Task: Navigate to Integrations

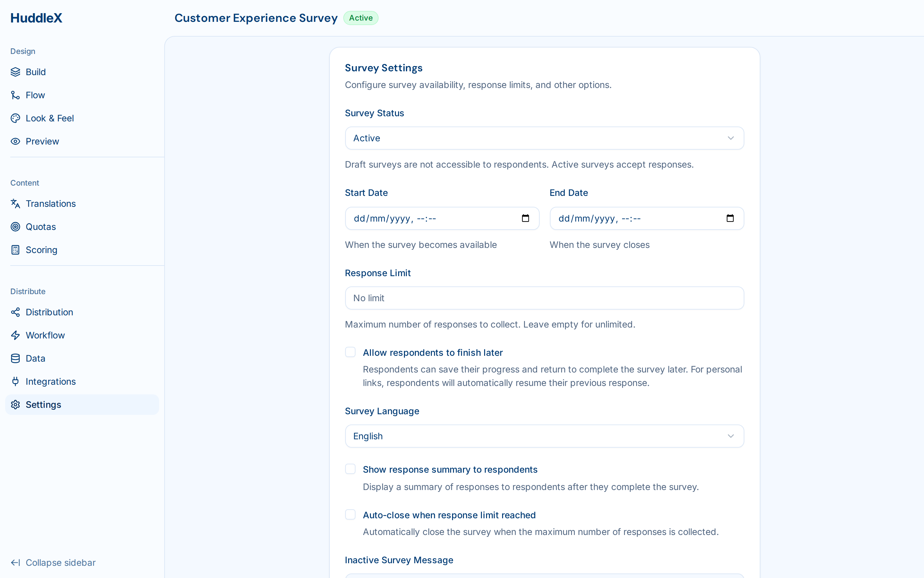Action: pos(82,381)
